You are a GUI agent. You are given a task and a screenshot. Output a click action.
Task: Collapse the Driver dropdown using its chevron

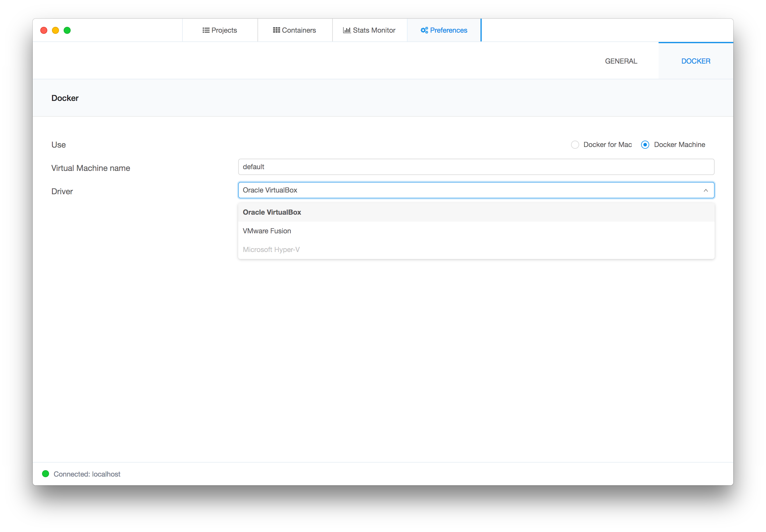click(x=706, y=190)
